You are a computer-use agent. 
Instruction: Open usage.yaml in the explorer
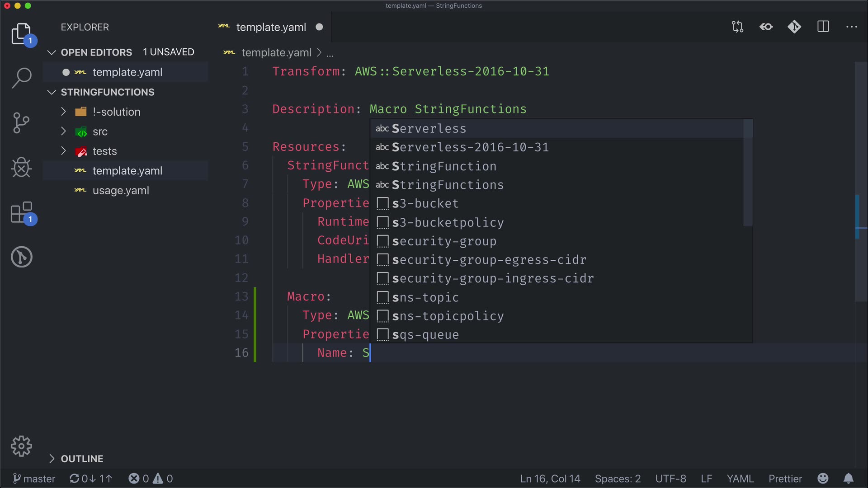pos(121,190)
